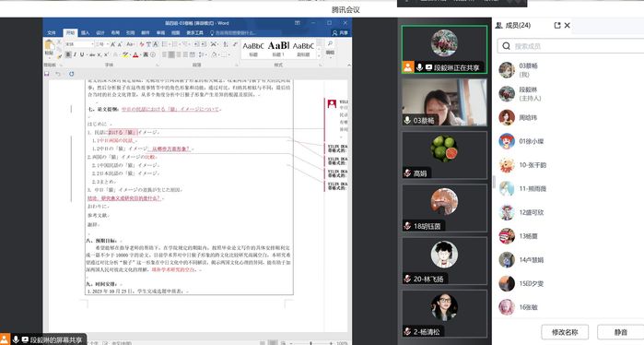Image resolution: width=644 pixels, height=345 pixels.
Task: Close the members panel
Action: click(568, 26)
